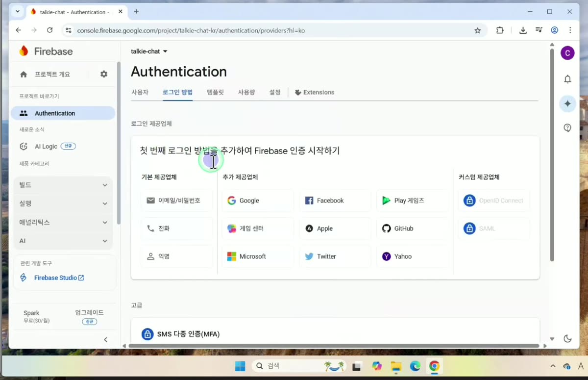Expand the 실행 category
The height and width of the screenshot is (380, 588).
63,203
